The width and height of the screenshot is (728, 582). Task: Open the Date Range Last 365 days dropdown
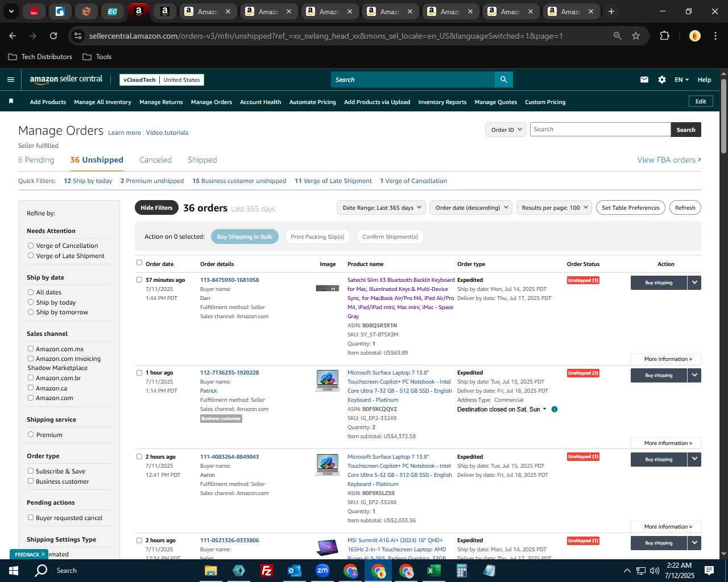point(381,207)
